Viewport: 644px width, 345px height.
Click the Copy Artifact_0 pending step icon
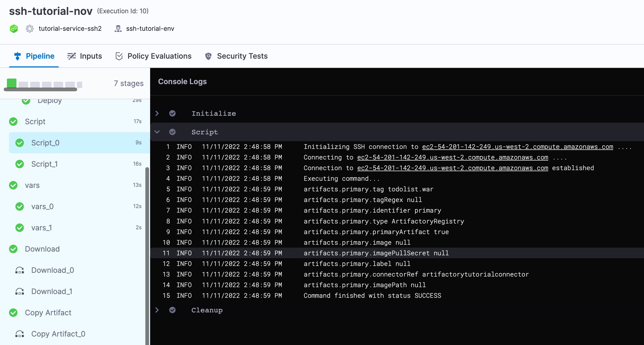[x=20, y=334]
